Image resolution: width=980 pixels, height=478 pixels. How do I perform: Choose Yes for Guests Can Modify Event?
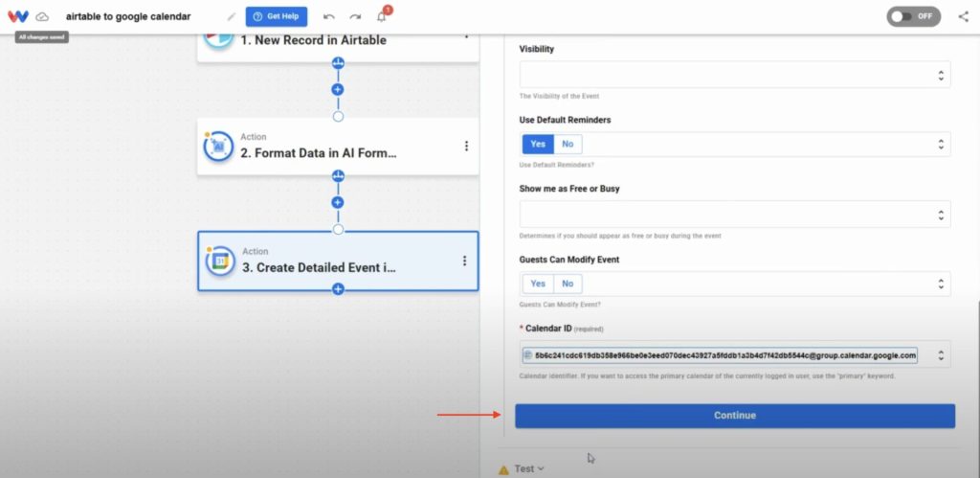pyautogui.click(x=538, y=284)
